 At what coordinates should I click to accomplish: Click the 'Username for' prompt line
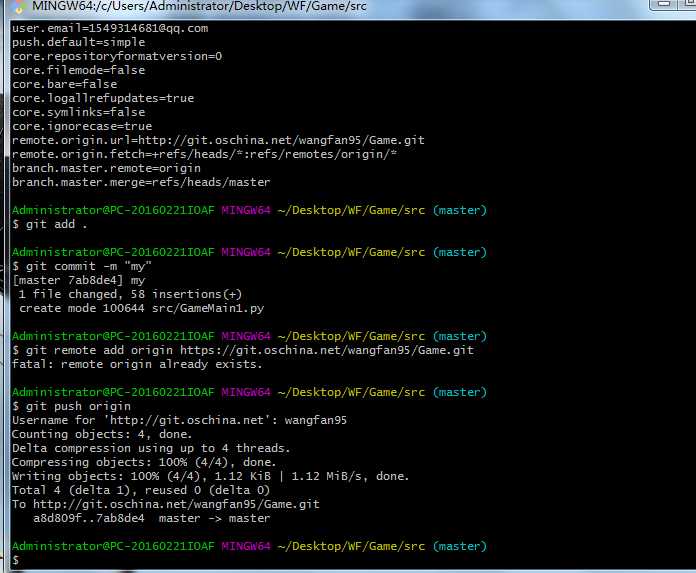pyautogui.click(x=179, y=420)
